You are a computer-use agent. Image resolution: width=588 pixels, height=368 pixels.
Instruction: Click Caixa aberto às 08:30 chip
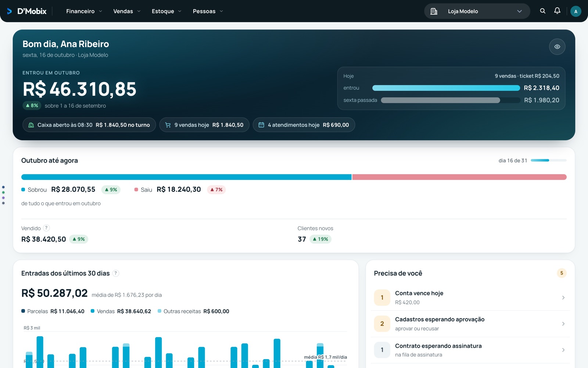coord(89,125)
